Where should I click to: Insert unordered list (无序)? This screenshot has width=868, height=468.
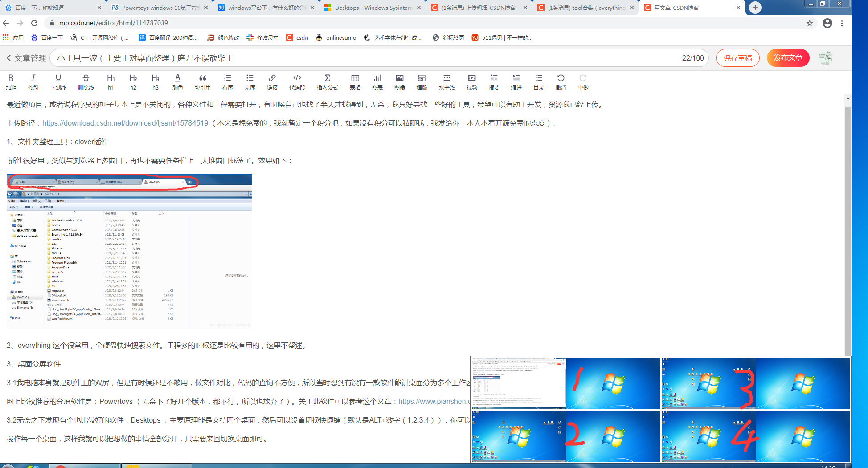(250, 82)
